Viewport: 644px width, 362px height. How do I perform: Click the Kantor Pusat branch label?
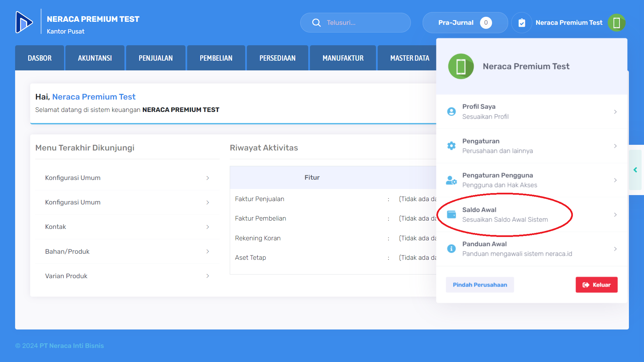65,31
